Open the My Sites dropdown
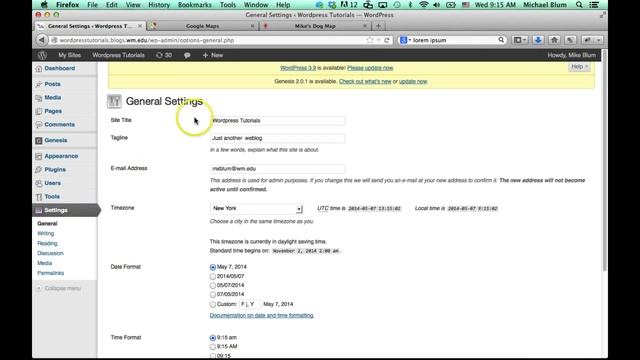The width and height of the screenshot is (640, 360). coord(69,55)
